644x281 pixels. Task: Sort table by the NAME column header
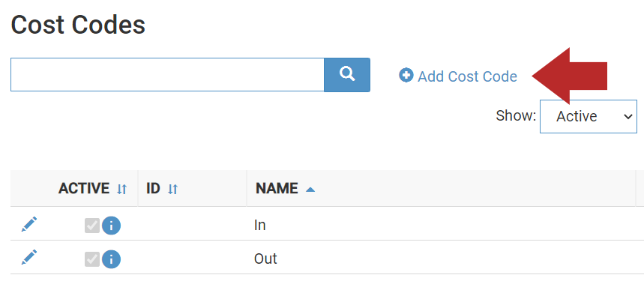pyautogui.click(x=277, y=188)
